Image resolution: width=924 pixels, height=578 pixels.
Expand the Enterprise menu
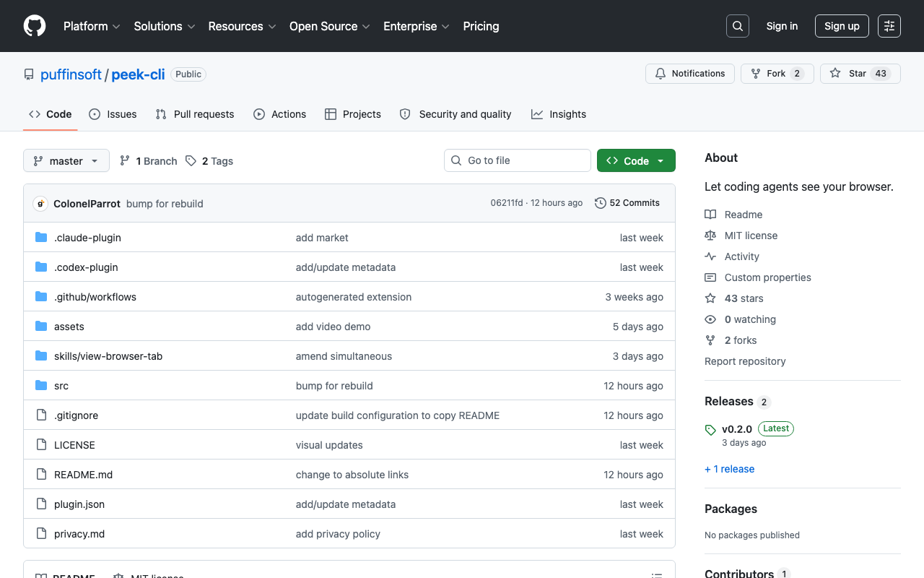(x=417, y=26)
